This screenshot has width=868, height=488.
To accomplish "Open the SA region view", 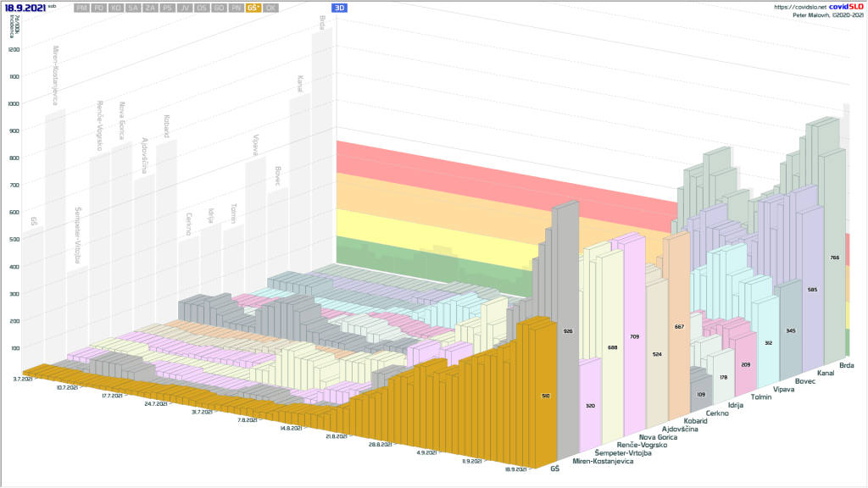I will click(x=133, y=8).
